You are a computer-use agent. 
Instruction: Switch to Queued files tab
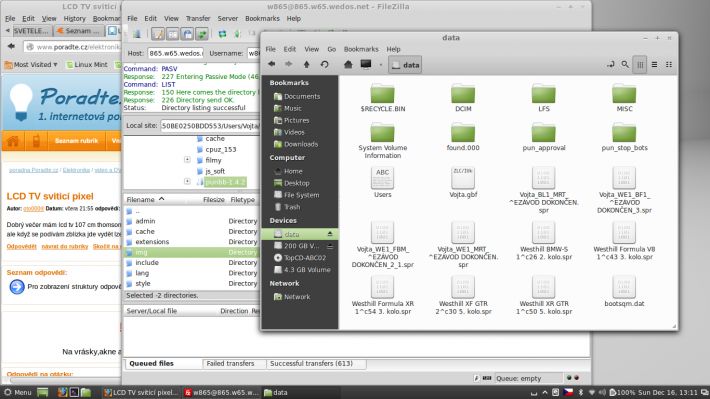click(x=151, y=364)
